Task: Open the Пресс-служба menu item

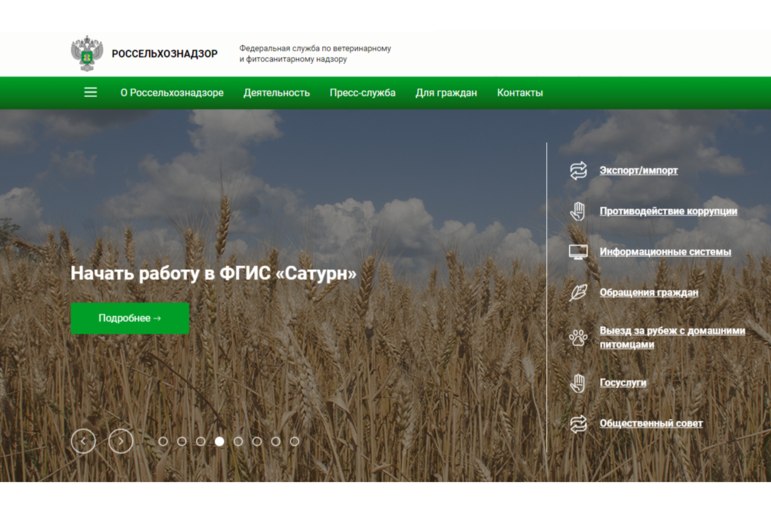Action: point(362,93)
